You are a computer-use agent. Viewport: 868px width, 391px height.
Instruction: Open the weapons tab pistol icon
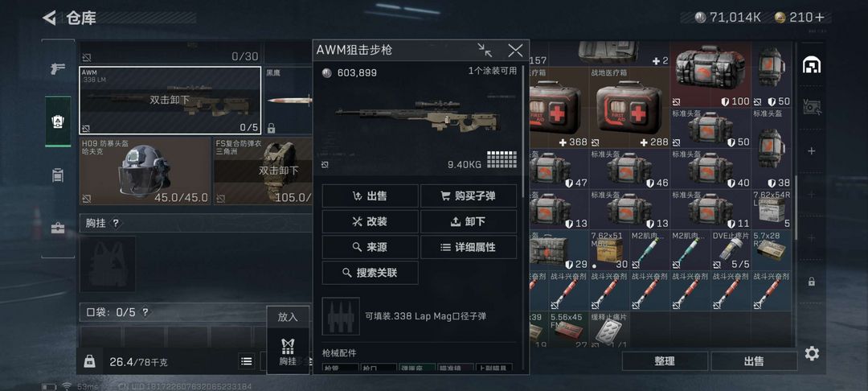[58, 69]
